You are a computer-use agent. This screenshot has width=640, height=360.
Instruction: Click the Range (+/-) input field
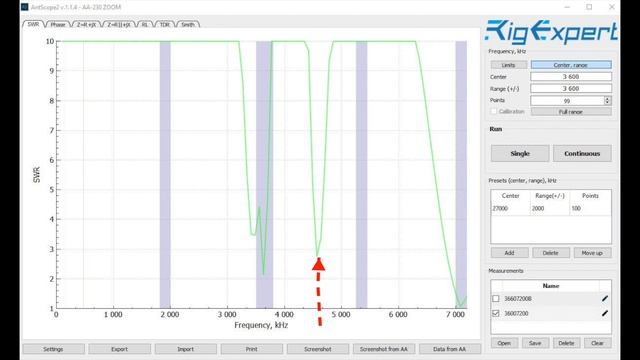coord(571,89)
